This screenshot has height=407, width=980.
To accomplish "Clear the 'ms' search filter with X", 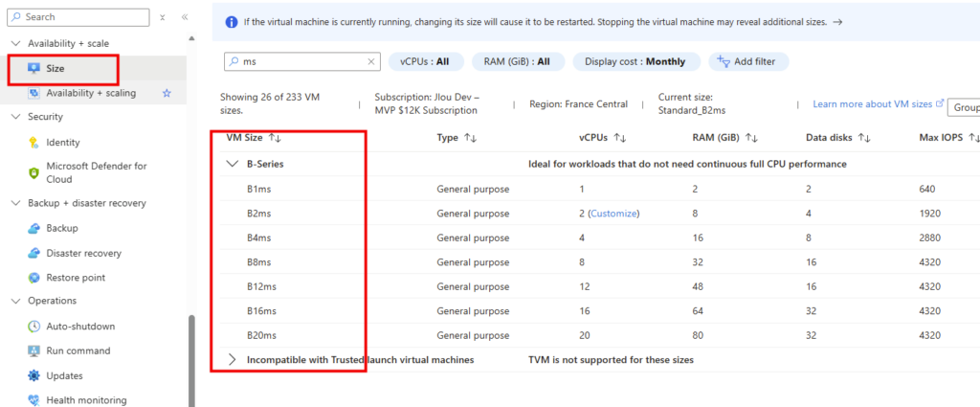I will (x=371, y=62).
